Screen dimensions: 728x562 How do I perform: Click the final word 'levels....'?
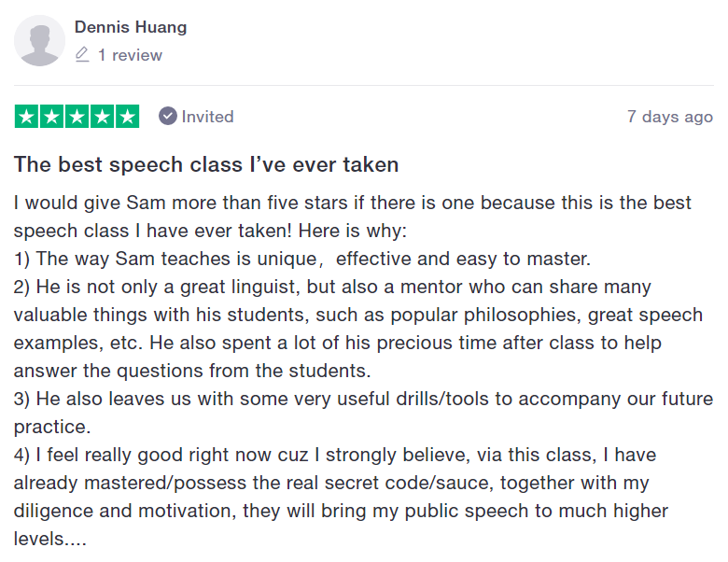50,539
